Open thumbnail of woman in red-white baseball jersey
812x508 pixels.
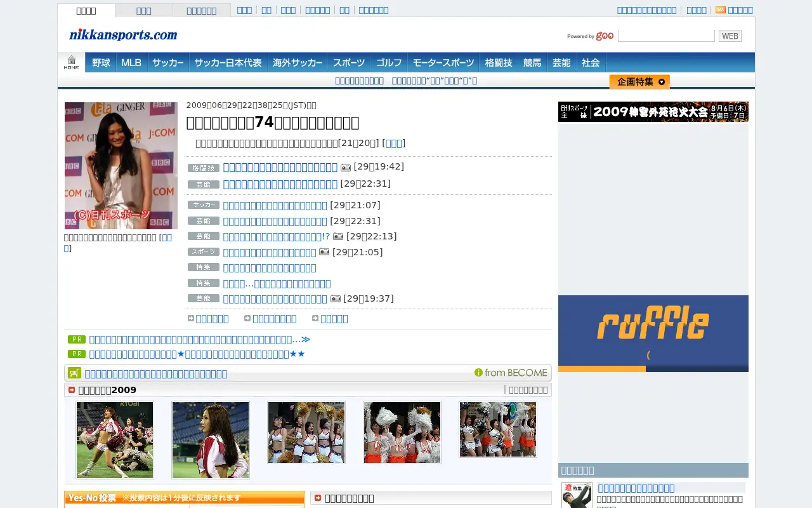tap(211, 439)
